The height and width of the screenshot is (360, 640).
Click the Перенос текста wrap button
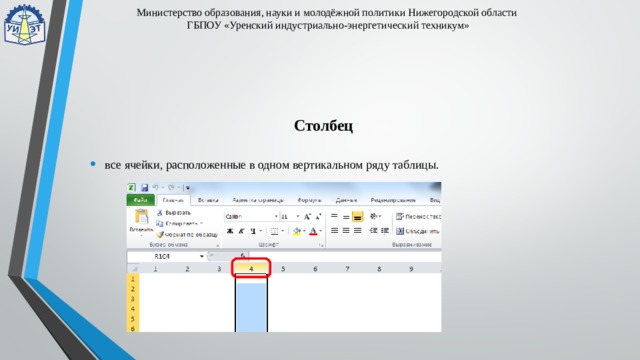coord(418,216)
